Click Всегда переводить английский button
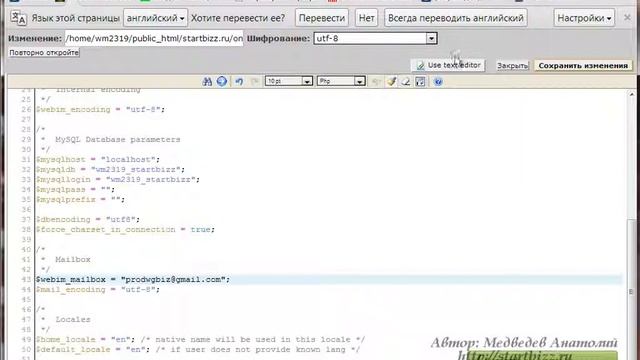 (456, 18)
